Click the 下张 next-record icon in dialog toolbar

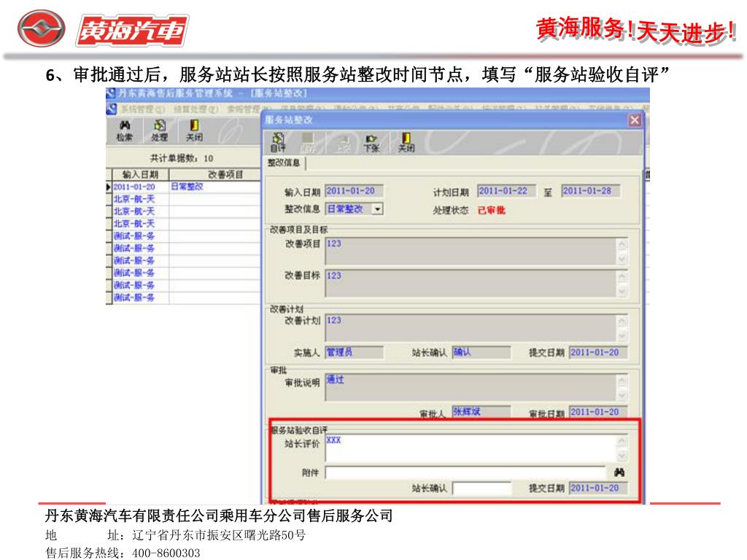point(371,142)
